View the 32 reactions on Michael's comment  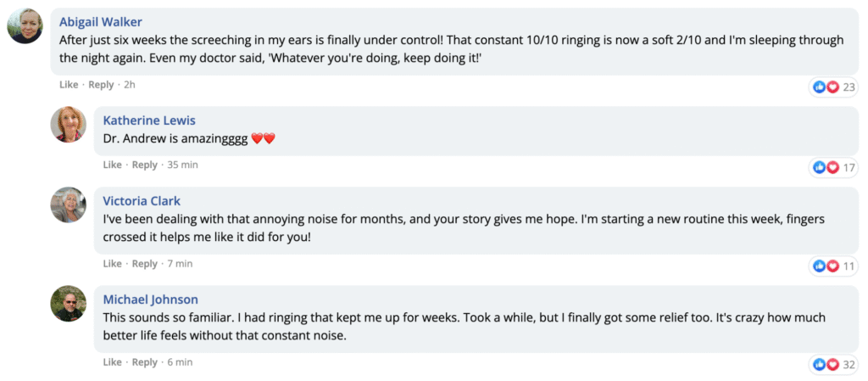coord(834,364)
